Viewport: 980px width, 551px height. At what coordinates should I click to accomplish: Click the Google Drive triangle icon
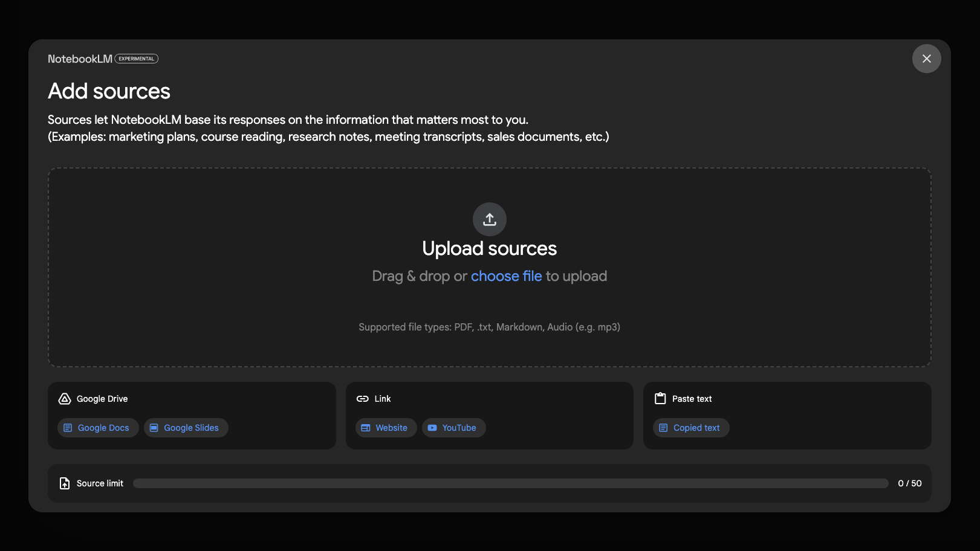(65, 399)
